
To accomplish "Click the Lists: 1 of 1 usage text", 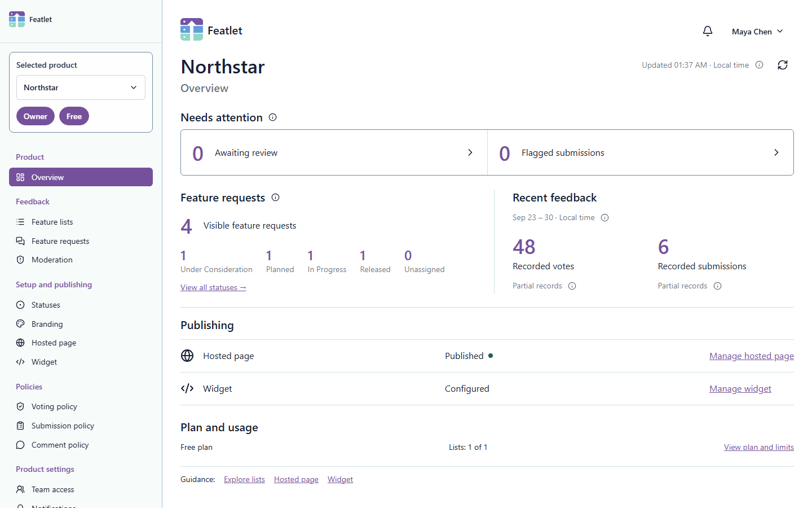I will click(468, 447).
